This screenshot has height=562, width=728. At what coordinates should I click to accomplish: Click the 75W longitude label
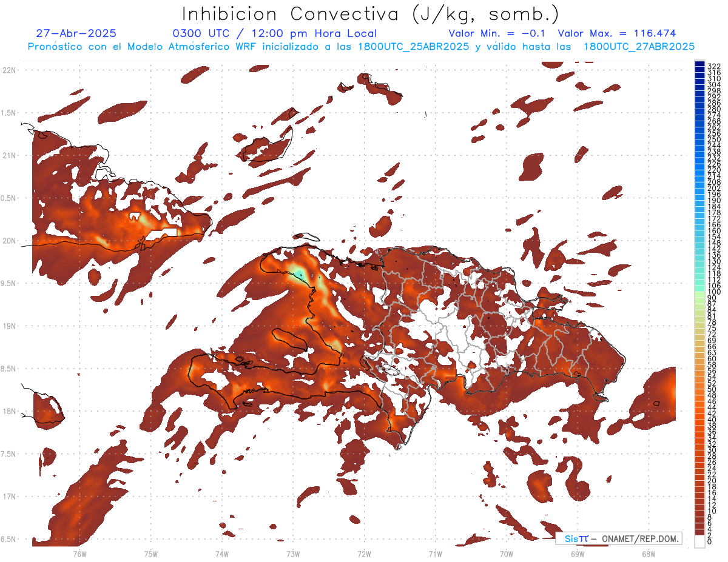[151, 554]
